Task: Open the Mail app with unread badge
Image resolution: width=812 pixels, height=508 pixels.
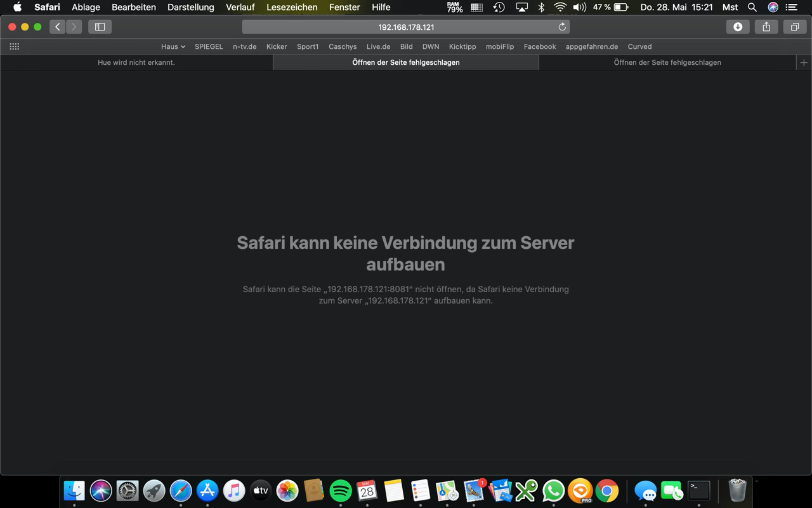Action: [474, 491]
